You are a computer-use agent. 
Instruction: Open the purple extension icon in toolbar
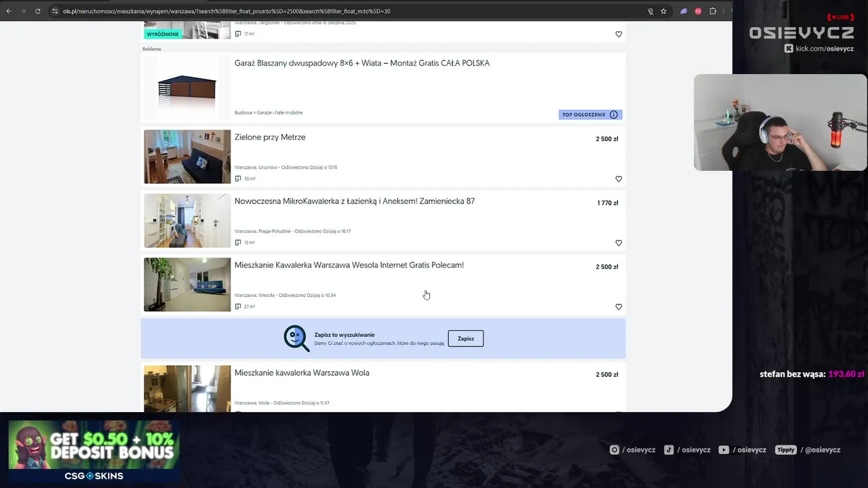point(684,11)
